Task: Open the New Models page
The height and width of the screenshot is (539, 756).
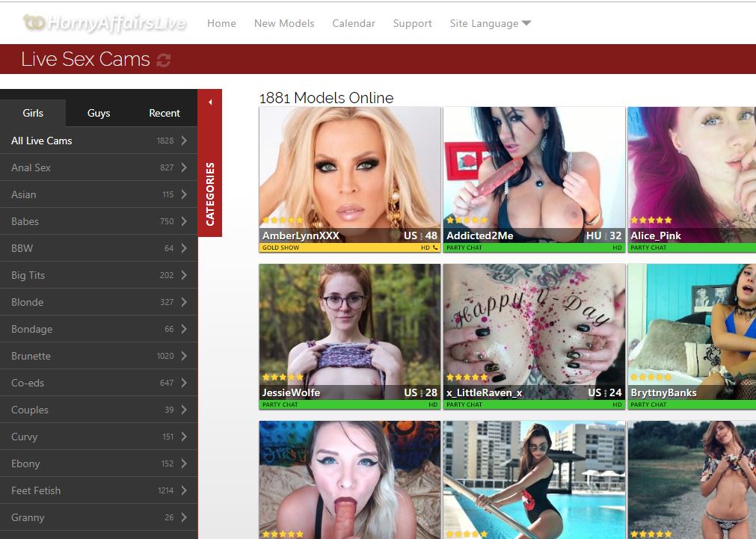Action: [284, 23]
